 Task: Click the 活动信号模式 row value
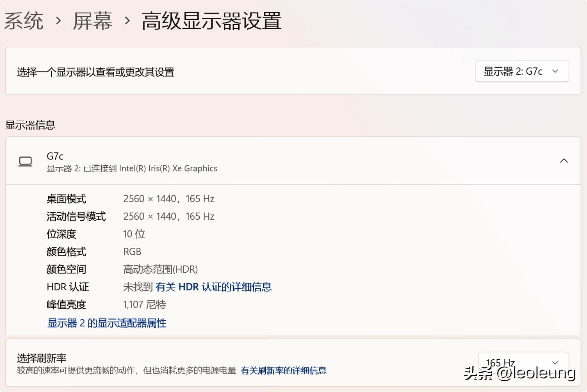(x=169, y=216)
